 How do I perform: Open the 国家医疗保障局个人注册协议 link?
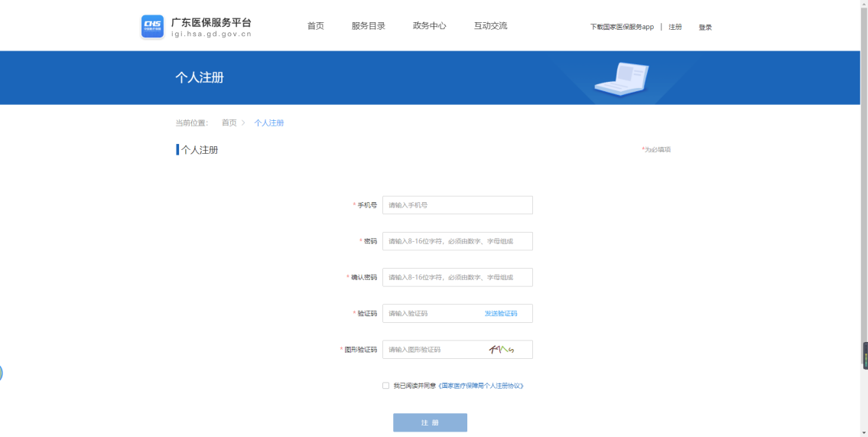click(x=481, y=386)
